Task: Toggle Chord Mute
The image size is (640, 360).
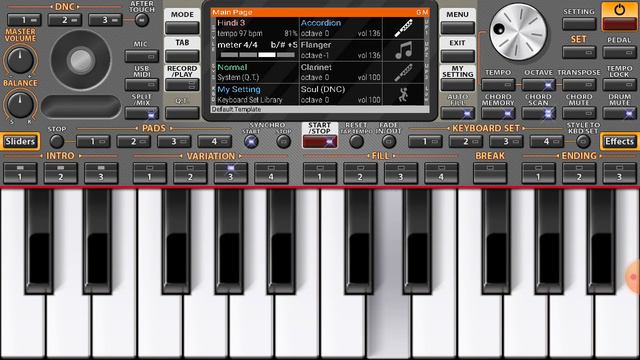Action: tap(579, 113)
